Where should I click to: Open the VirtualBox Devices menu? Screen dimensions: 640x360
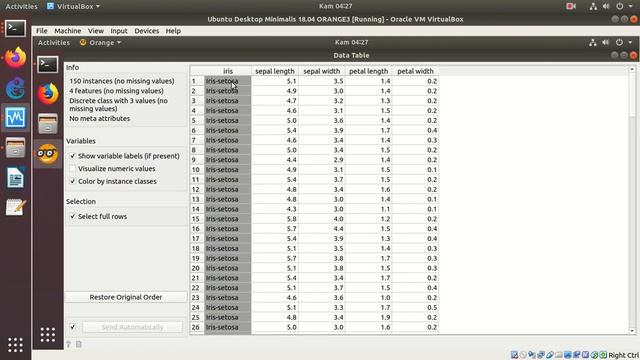pyautogui.click(x=147, y=31)
